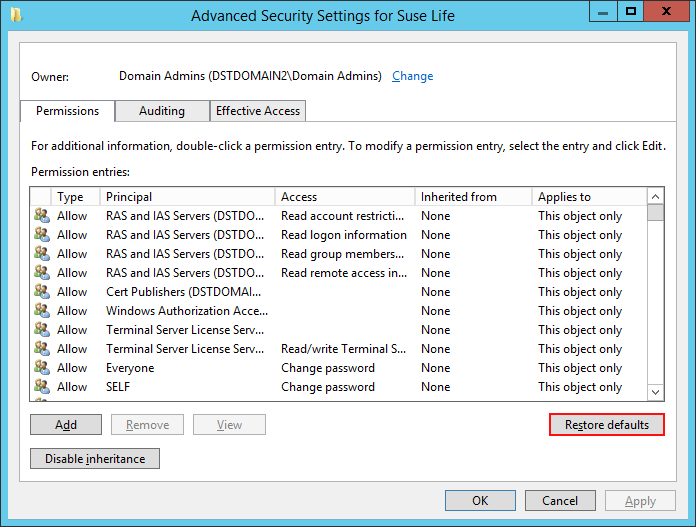Sort by Inherited from column header
Screen dimensions: 696x527
click(x=474, y=197)
